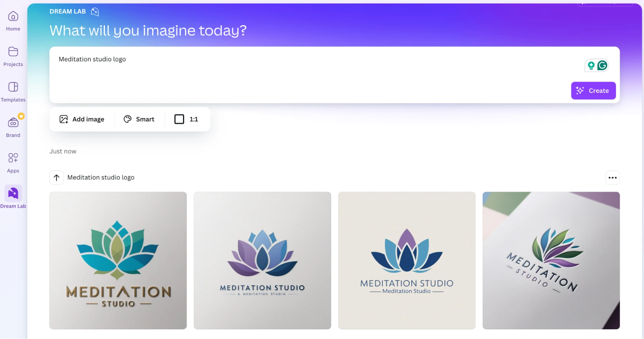Select the teal lotus gold text logo
Image resolution: width=644 pixels, height=339 pixels.
(x=118, y=261)
